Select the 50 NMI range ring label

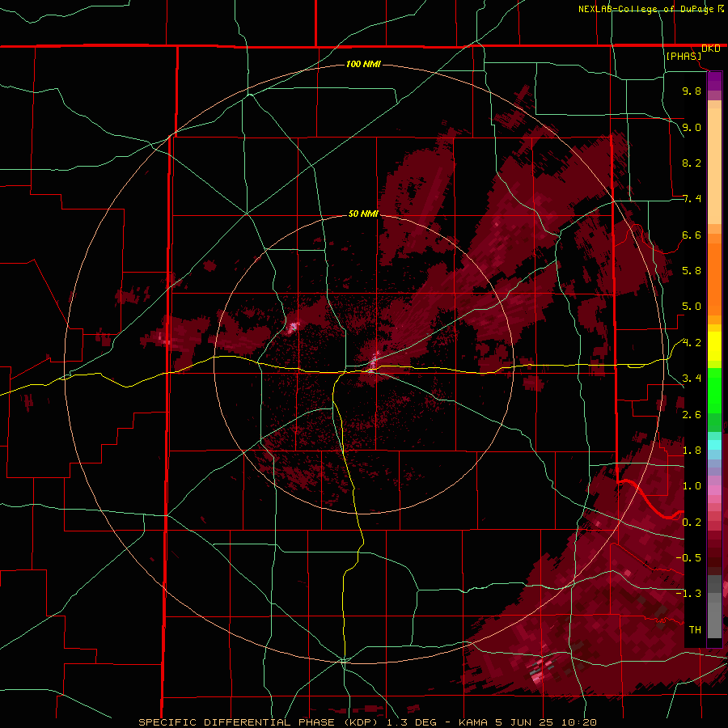tap(363, 214)
